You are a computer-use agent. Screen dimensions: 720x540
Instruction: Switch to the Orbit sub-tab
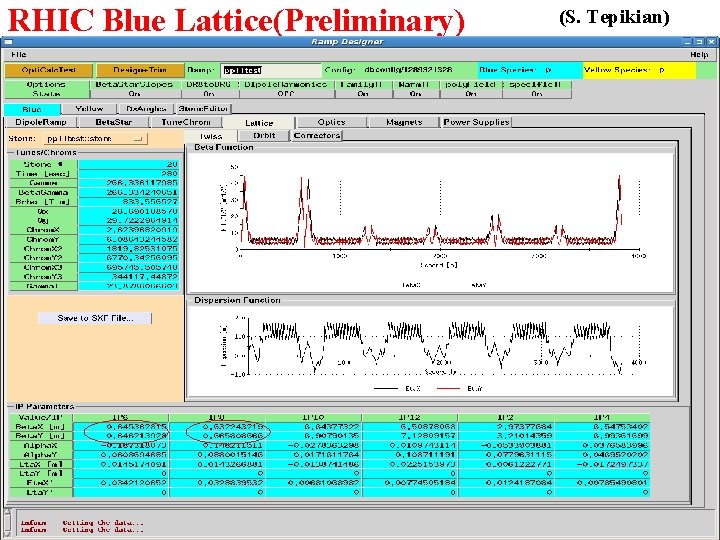264,135
